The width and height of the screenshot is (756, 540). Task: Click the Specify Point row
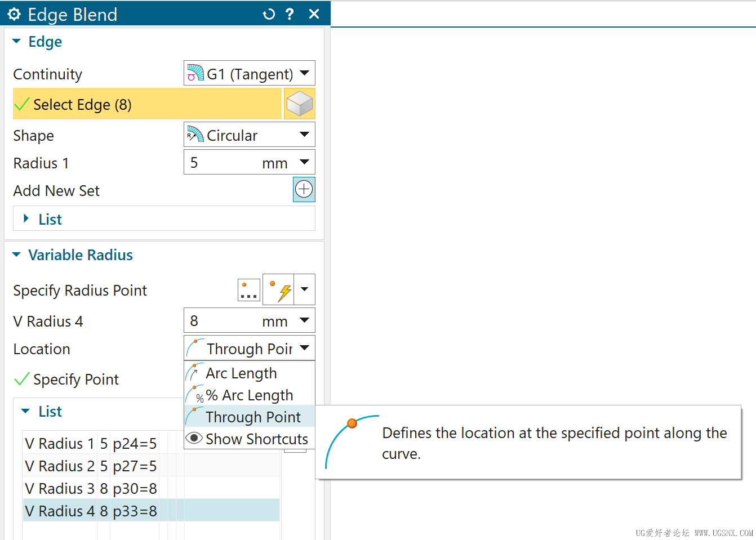96,379
